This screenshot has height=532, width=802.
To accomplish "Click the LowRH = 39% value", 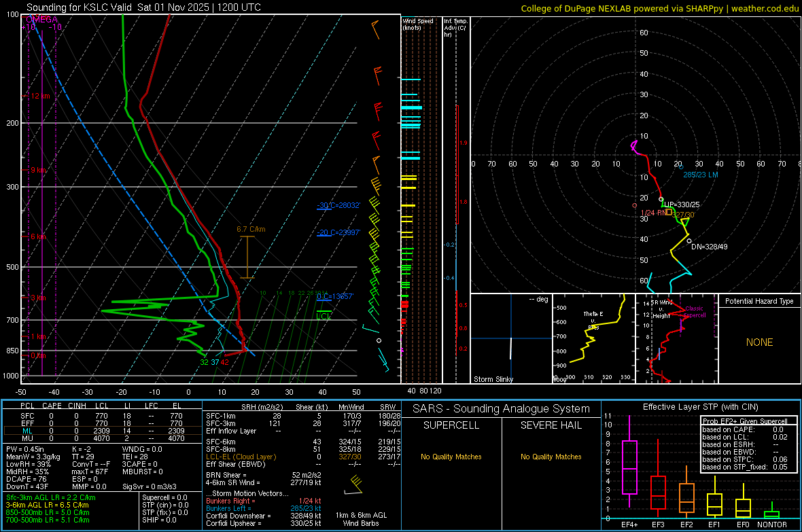I will pyautogui.click(x=29, y=464).
